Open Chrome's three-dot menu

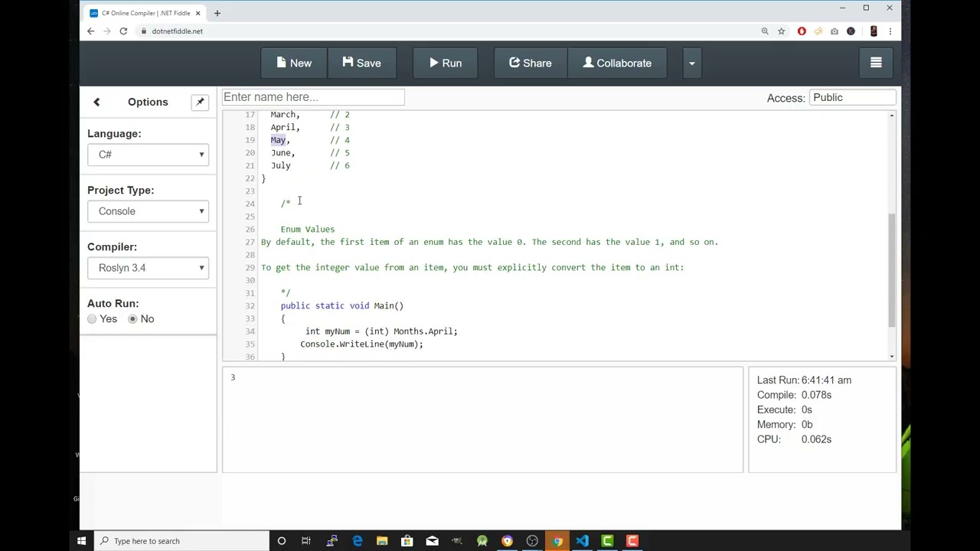coord(890,31)
